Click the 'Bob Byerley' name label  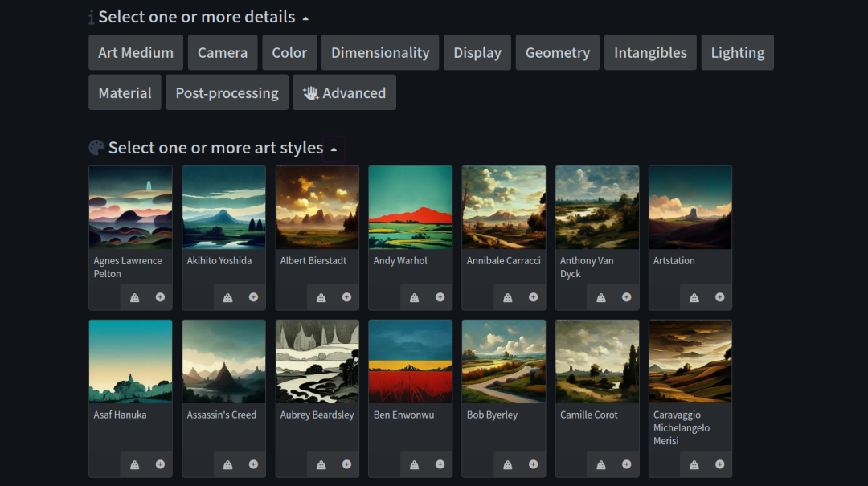coord(492,415)
